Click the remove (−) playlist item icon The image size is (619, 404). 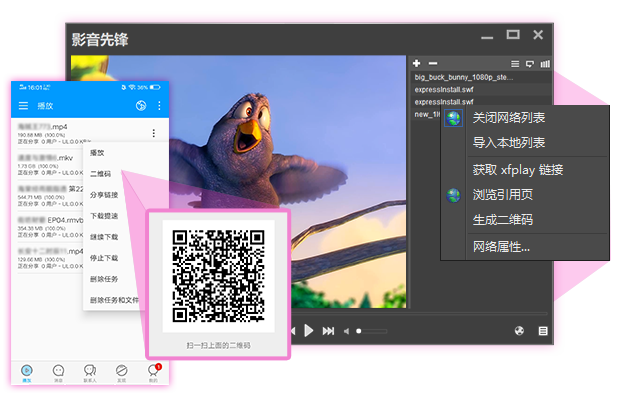click(430, 63)
